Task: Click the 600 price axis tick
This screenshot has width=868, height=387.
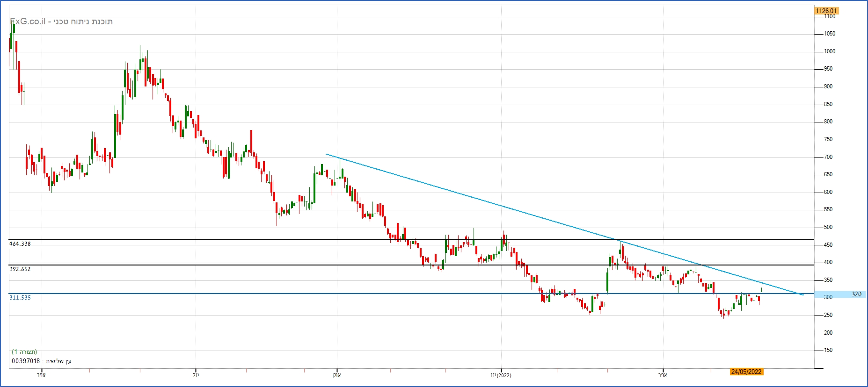Action: pos(828,192)
